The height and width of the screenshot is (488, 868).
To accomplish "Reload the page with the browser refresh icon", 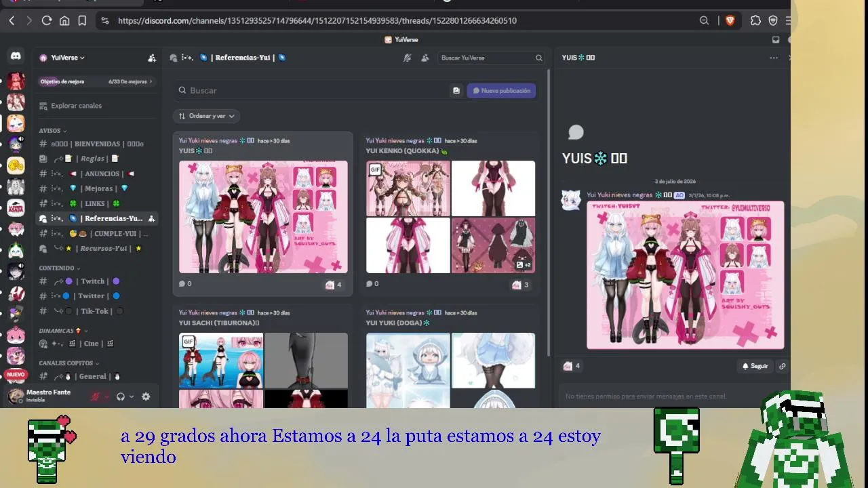I will pyautogui.click(x=47, y=21).
